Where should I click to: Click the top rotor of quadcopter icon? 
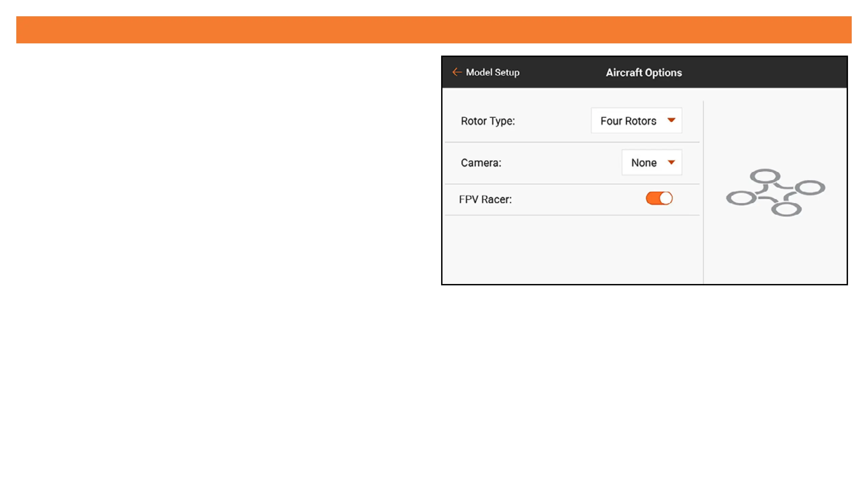pos(765,176)
